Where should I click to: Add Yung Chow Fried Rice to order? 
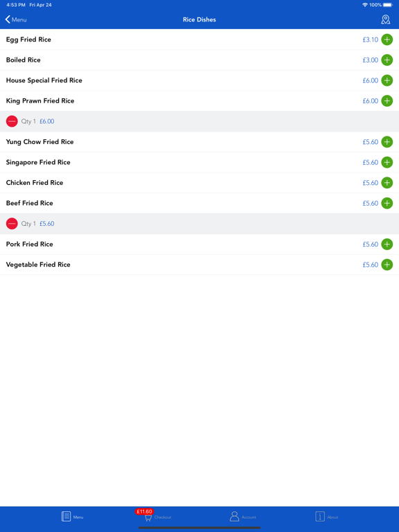[x=387, y=142]
